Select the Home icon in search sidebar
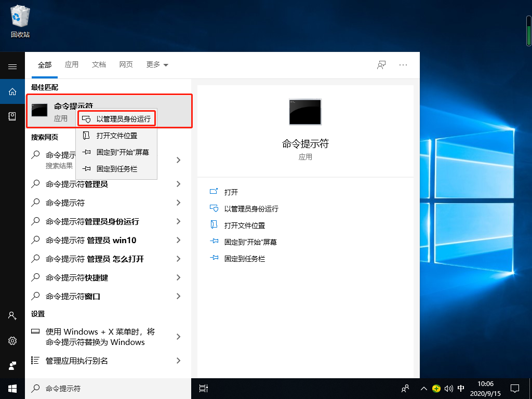This screenshot has width=532, height=399. pos(12,91)
